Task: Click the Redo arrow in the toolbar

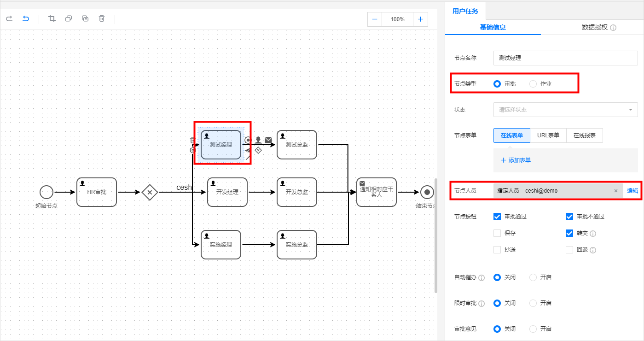Action: tap(9, 18)
